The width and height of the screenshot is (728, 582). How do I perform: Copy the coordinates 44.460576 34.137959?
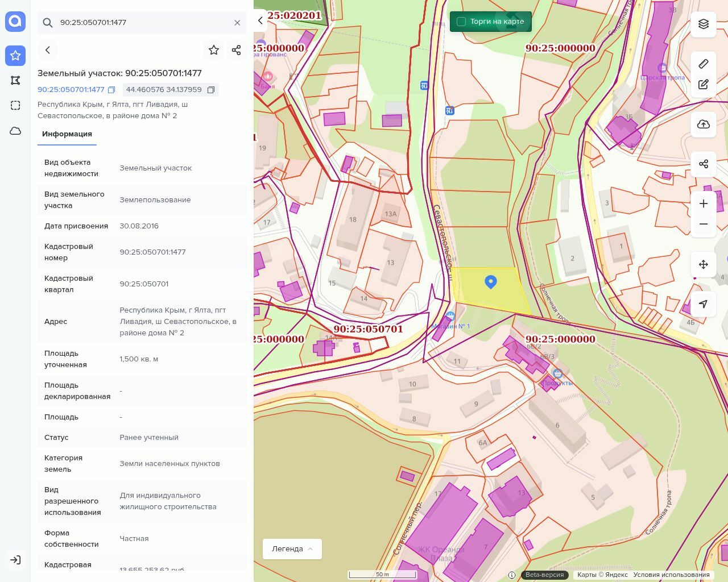click(211, 90)
